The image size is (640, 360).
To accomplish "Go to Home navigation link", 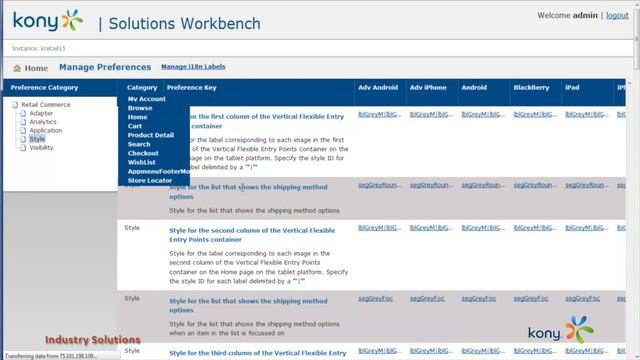I will 36,68.
